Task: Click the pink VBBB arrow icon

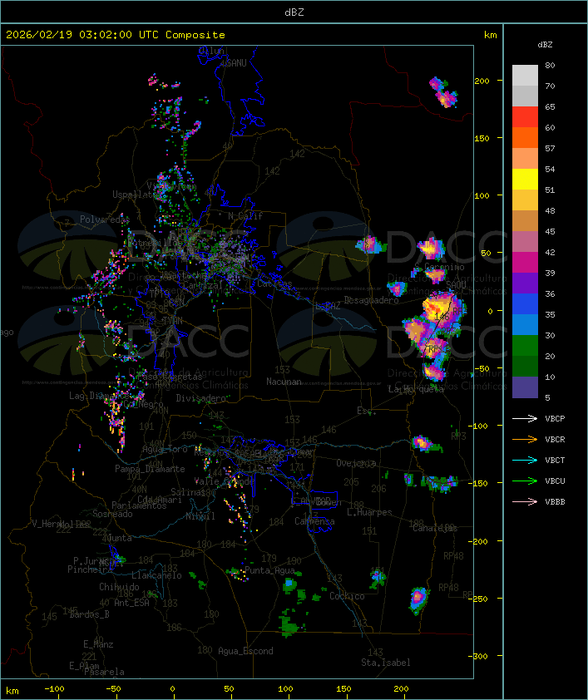Action: [x=525, y=502]
